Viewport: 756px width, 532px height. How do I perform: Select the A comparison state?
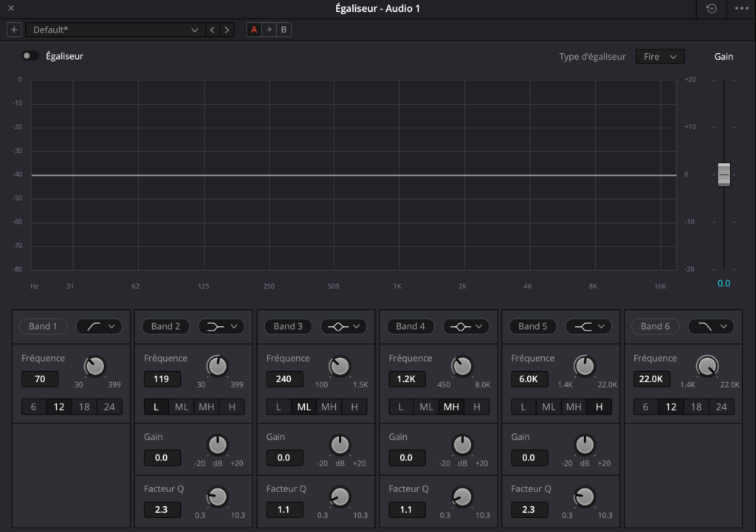pyautogui.click(x=254, y=30)
